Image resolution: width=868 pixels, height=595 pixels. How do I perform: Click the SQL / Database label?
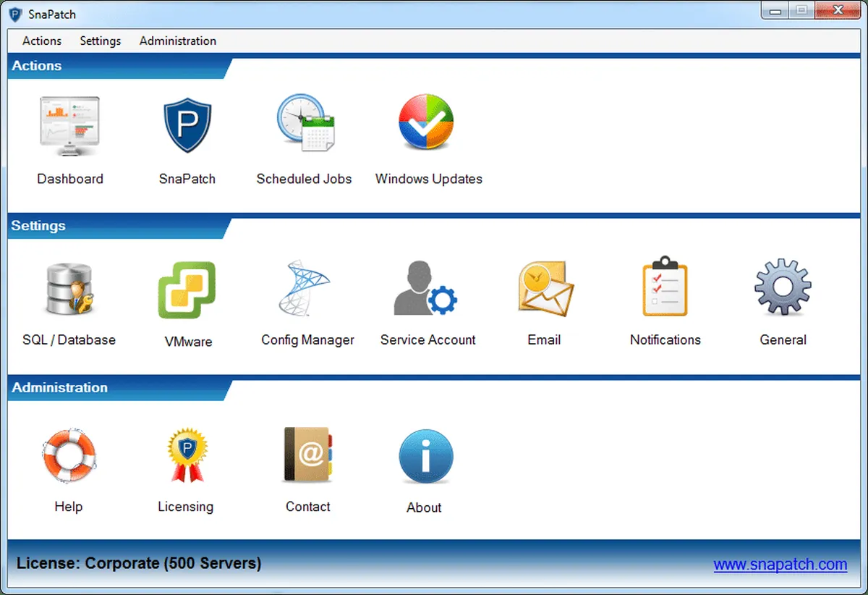click(69, 339)
